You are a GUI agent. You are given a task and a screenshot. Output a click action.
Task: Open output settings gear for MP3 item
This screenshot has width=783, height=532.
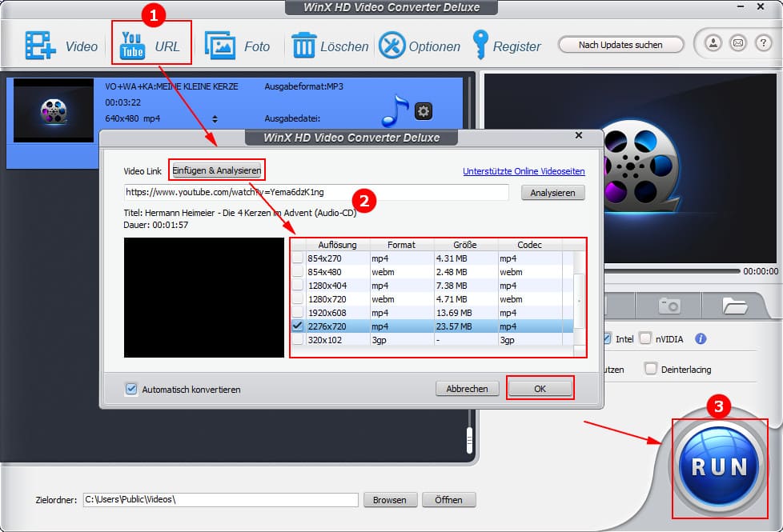[424, 110]
